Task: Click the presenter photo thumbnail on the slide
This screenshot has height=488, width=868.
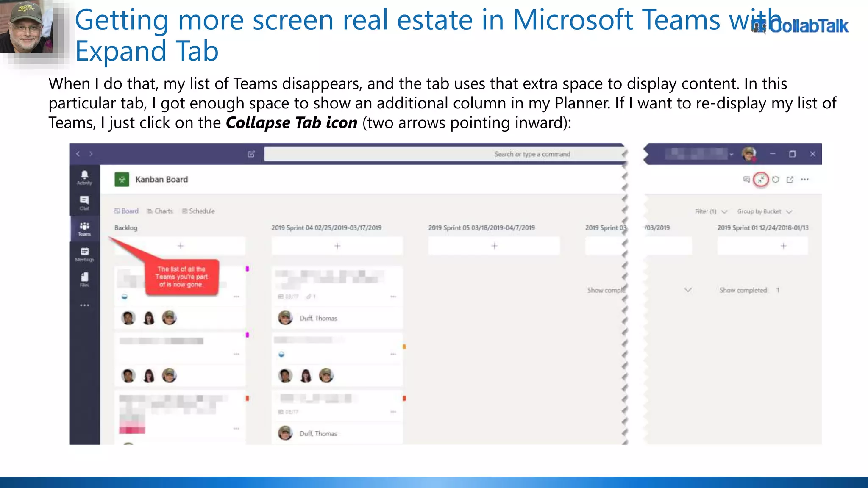Action: click(27, 26)
